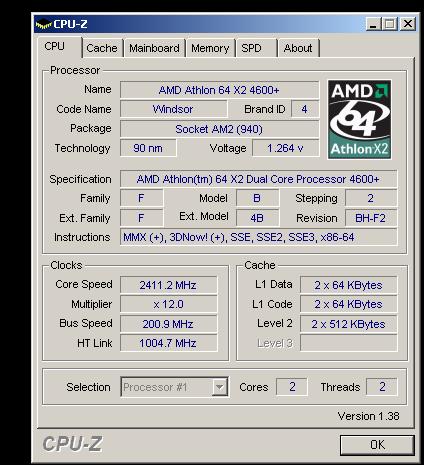The width and height of the screenshot is (424, 465).
Task: Click the Package value Socket AM2 (940)
Action: [x=219, y=129]
